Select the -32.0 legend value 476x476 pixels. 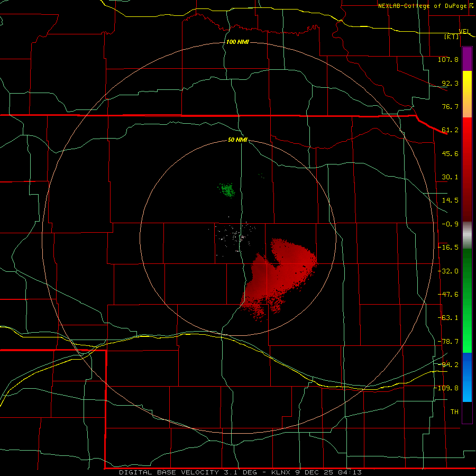click(x=448, y=271)
